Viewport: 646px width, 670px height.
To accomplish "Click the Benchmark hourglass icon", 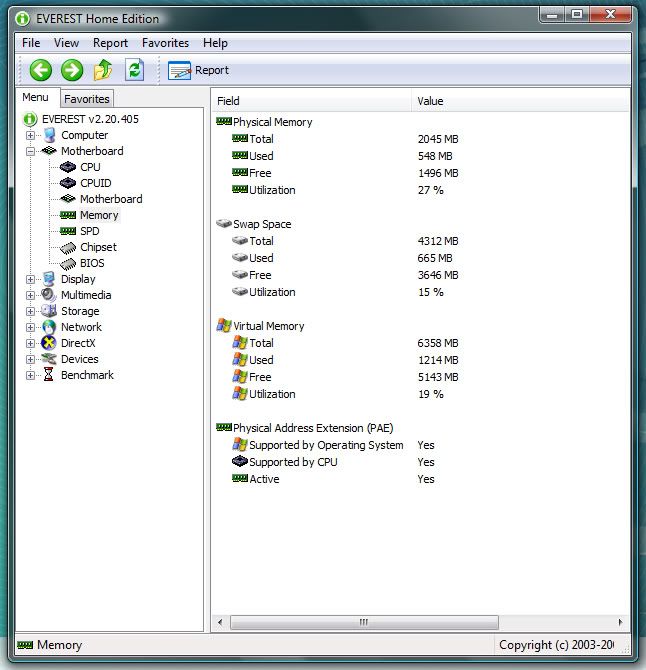I will (x=49, y=375).
